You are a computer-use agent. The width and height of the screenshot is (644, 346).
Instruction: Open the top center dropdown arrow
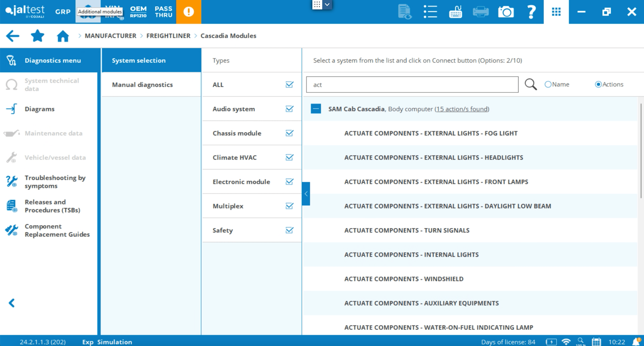coord(327,4)
